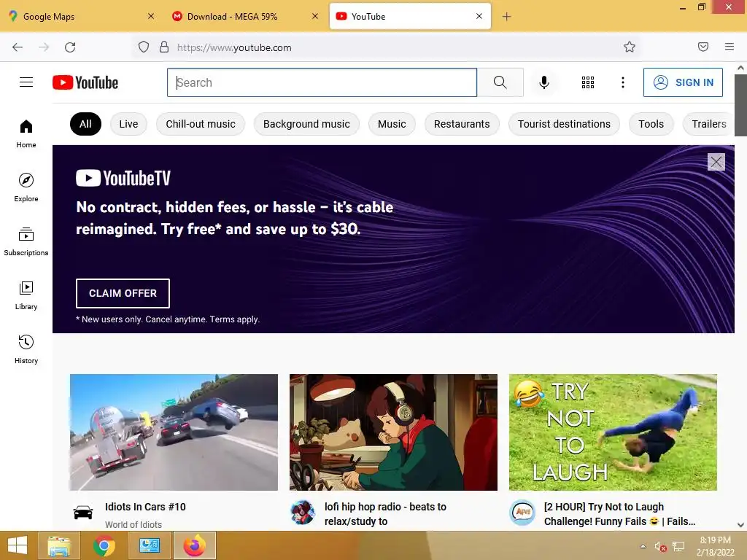Click the SIGN IN button
The image size is (747, 560).
[x=683, y=82]
